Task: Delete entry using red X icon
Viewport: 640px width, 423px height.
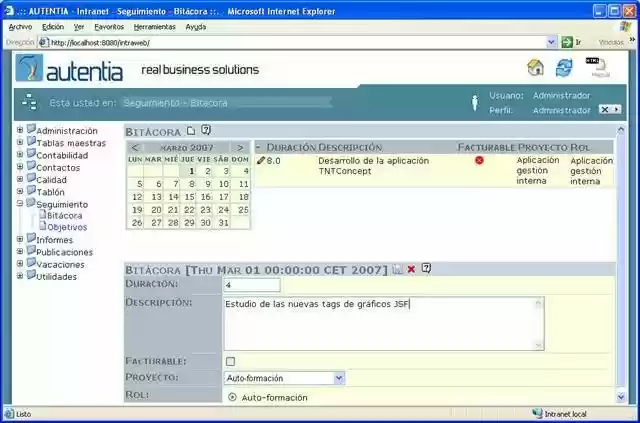Action: 411,269
